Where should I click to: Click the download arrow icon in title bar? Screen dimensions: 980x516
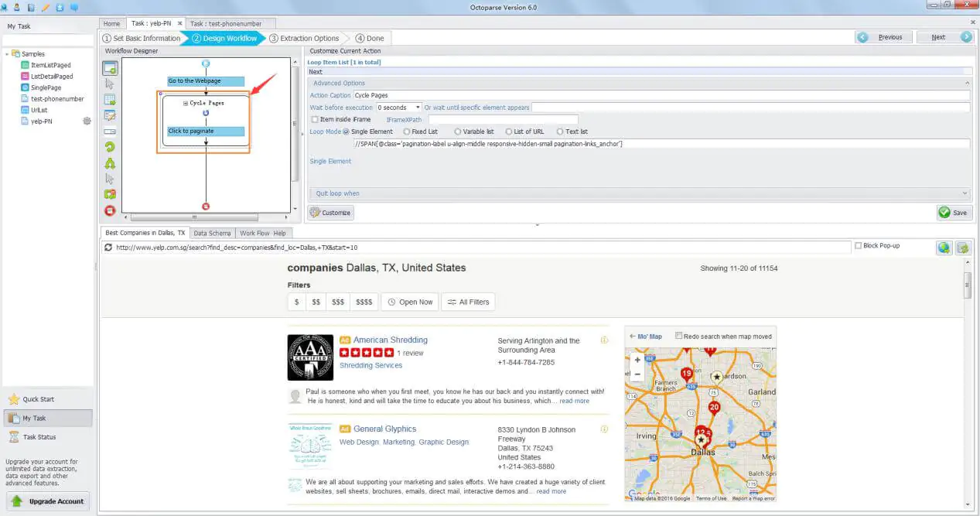(x=60, y=7)
